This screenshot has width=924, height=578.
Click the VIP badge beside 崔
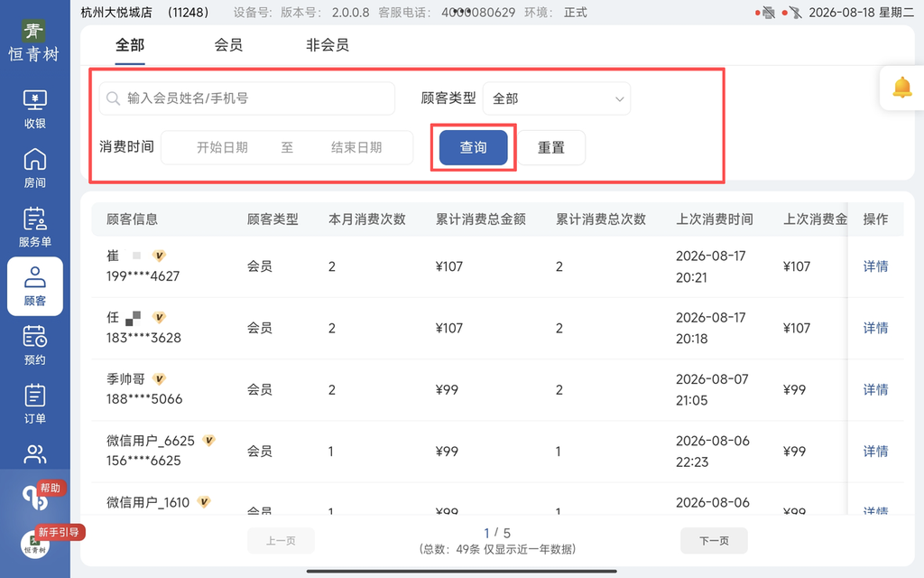[159, 256]
